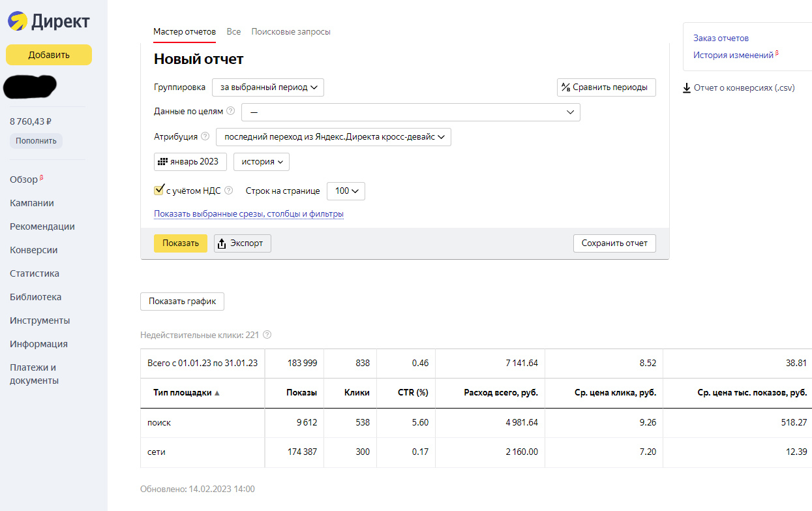Open the calendar for январь 2023

click(190, 162)
